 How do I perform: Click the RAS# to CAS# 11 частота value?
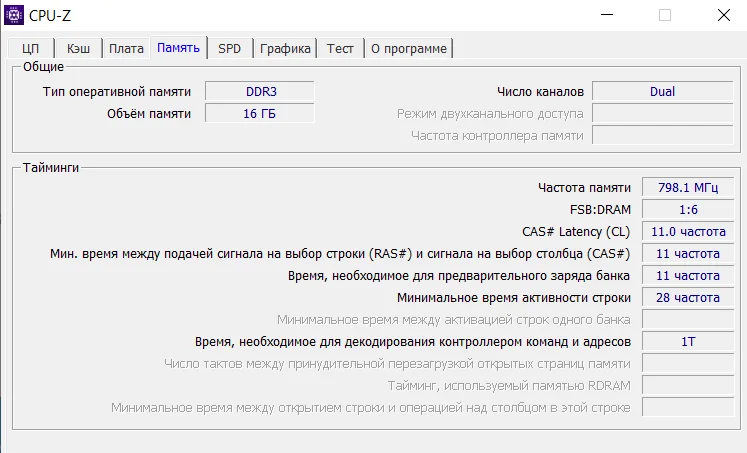tap(688, 253)
